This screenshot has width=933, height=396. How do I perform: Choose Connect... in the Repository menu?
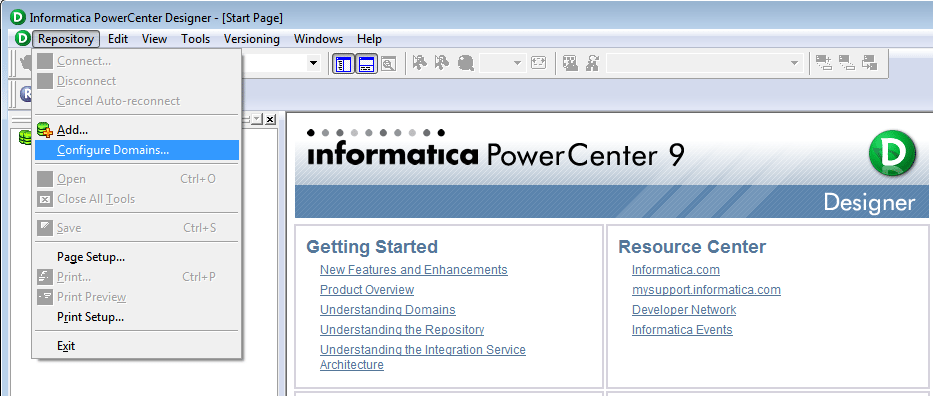click(x=137, y=61)
